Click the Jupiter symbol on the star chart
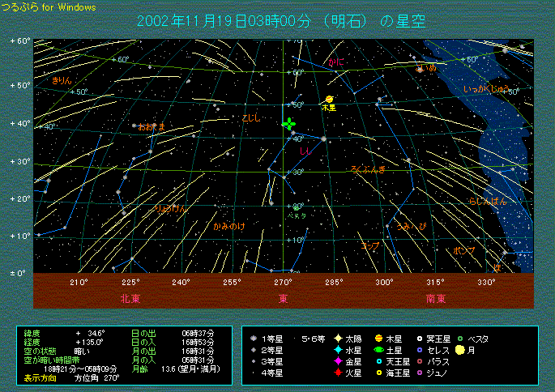Screen dimensions: 555x392 pyautogui.click(x=329, y=99)
